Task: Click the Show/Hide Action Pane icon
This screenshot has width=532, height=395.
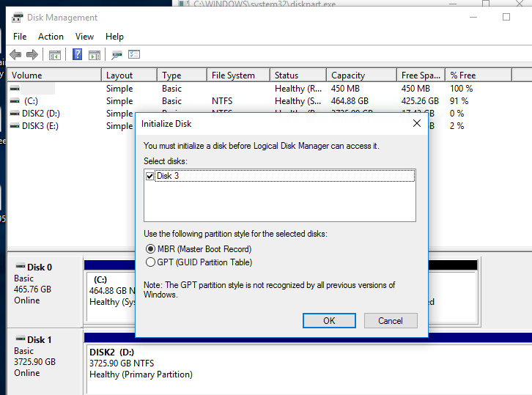Action: point(95,55)
